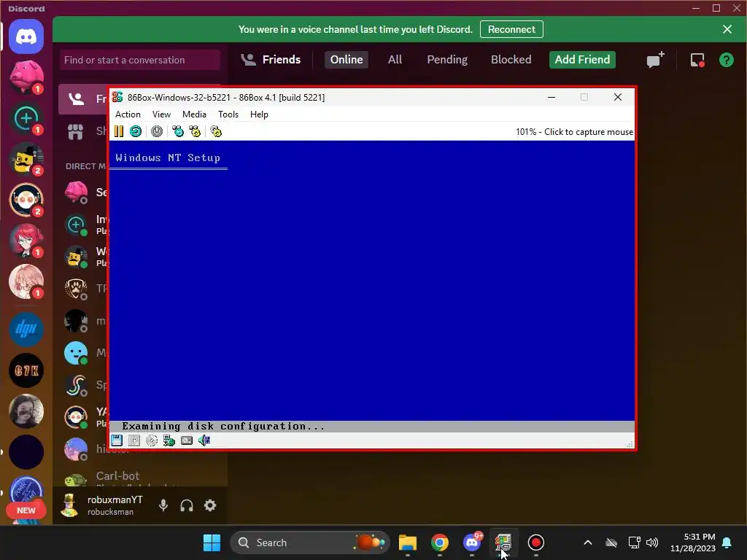
Task: Switch to the Blocked friends tab
Action: pos(511,60)
